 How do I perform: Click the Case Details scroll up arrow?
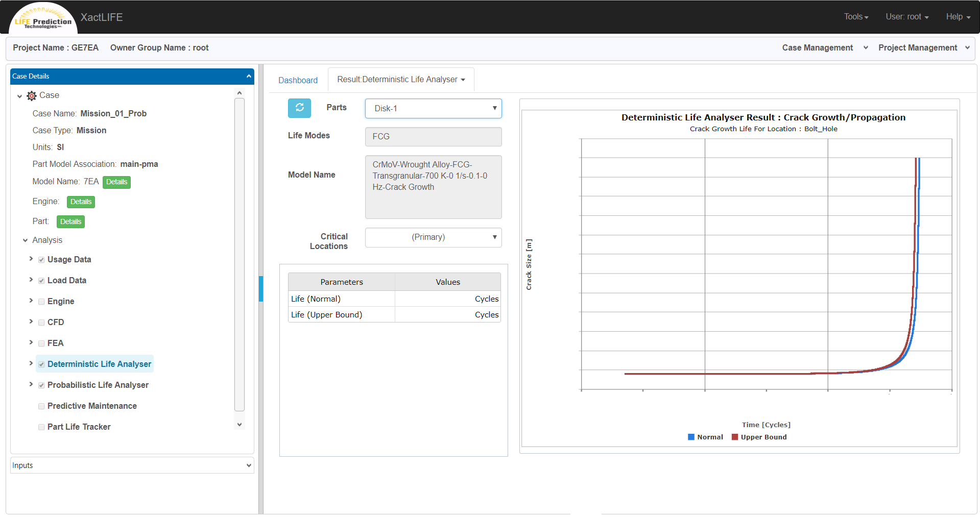pos(240,93)
